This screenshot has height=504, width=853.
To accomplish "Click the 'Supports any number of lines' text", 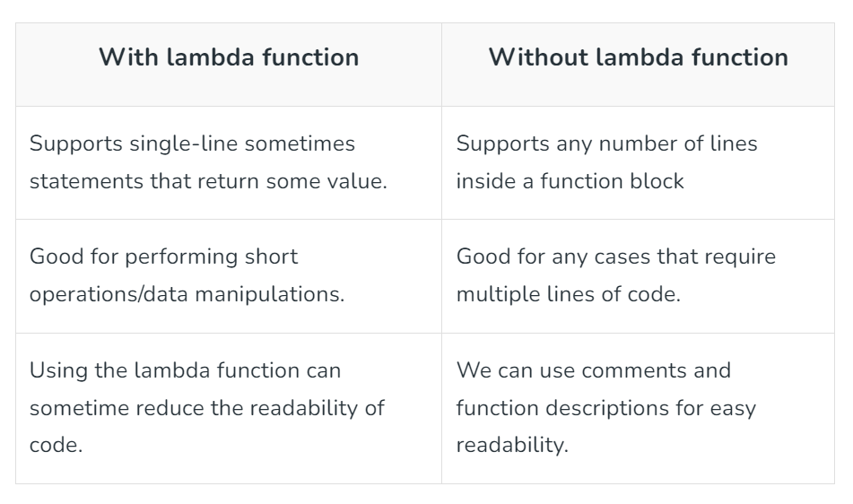I will point(606,143).
